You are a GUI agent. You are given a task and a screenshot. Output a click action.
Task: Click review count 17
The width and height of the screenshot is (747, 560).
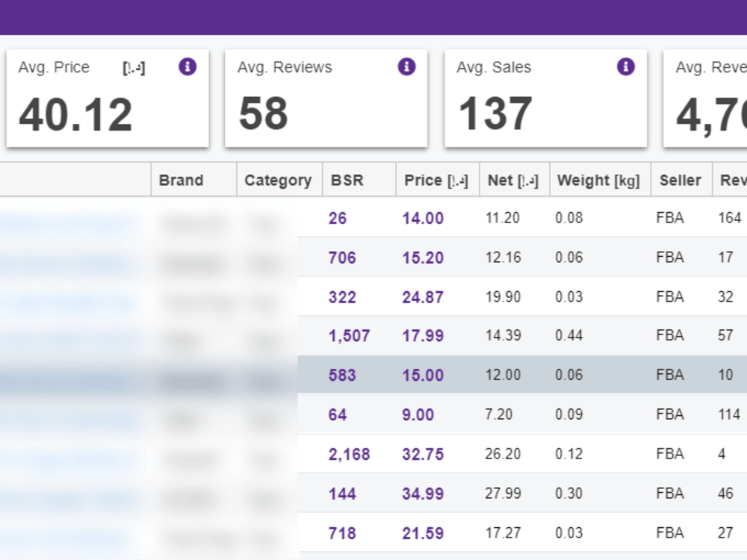(x=725, y=257)
